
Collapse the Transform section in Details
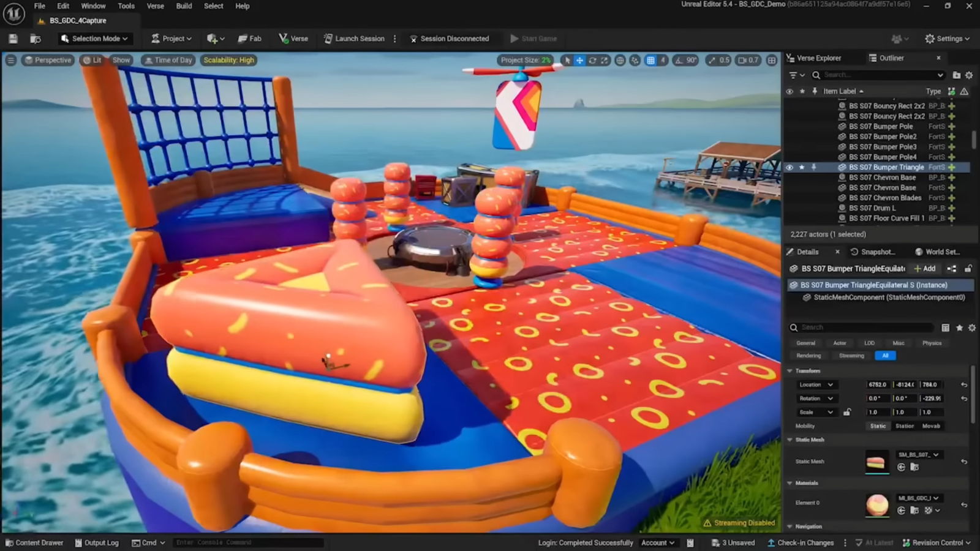(x=790, y=370)
